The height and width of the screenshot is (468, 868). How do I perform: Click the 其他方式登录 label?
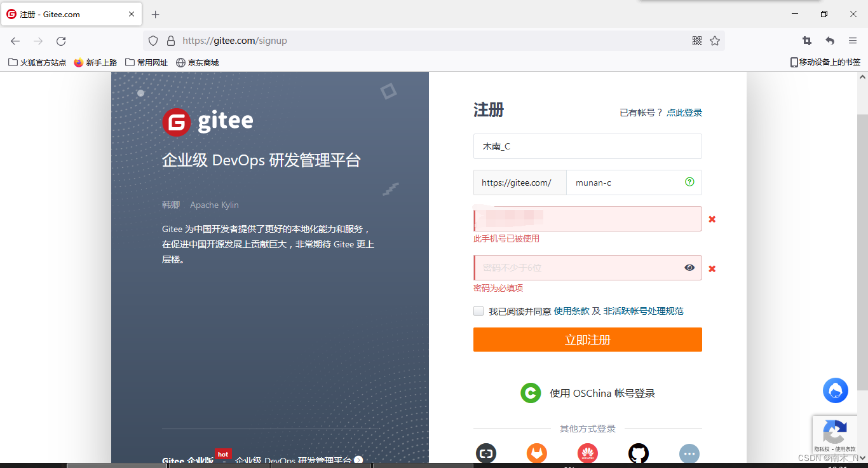[x=588, y=429]
